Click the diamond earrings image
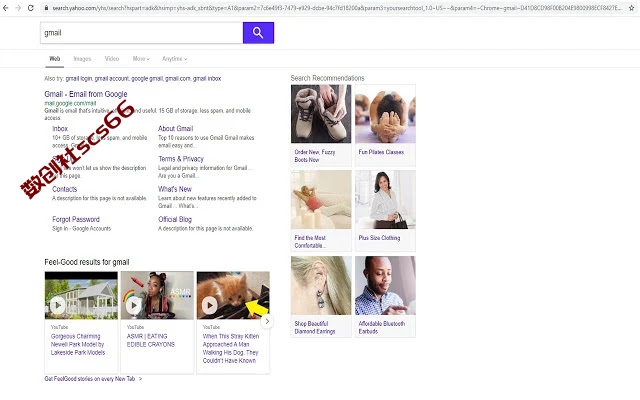This screenshot has width=640, height=400. tap(321, 285)
